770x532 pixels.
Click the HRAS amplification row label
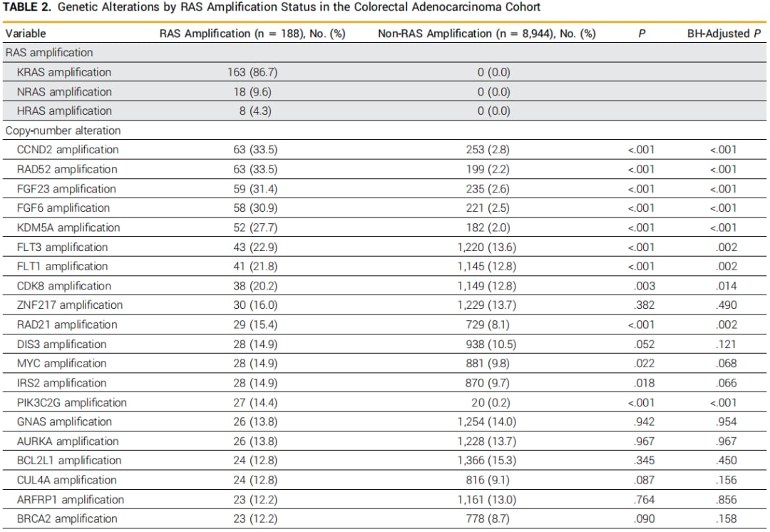pyautogui.click(x=64, y=111)
